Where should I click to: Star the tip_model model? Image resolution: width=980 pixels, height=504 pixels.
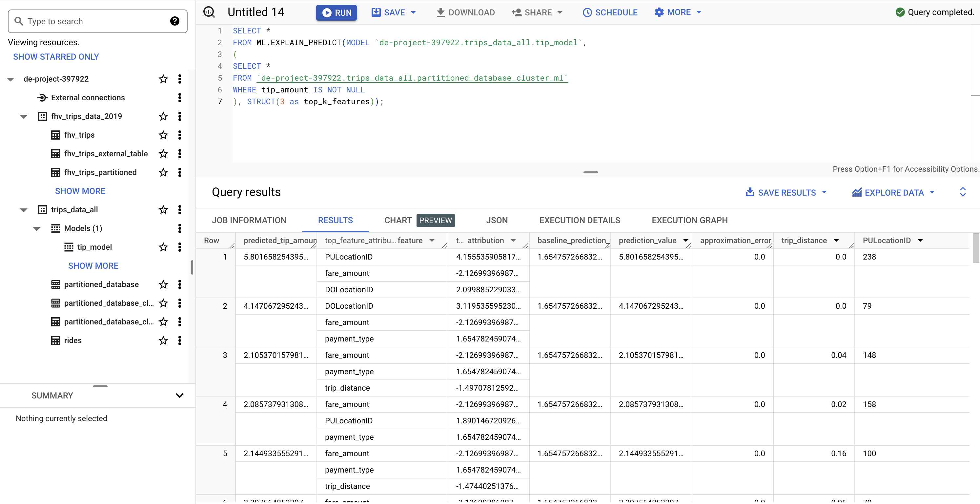click(163, 247)
